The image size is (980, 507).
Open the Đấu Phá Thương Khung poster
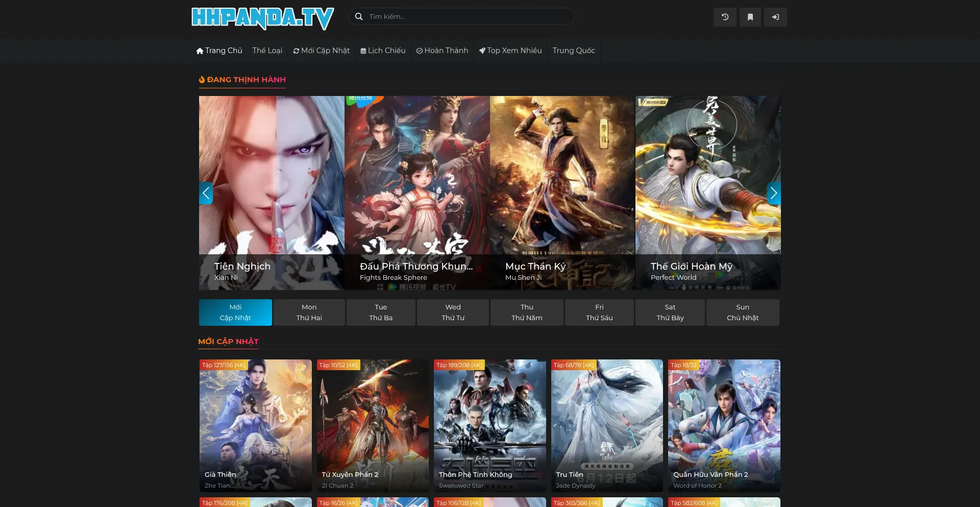point(417,193)
